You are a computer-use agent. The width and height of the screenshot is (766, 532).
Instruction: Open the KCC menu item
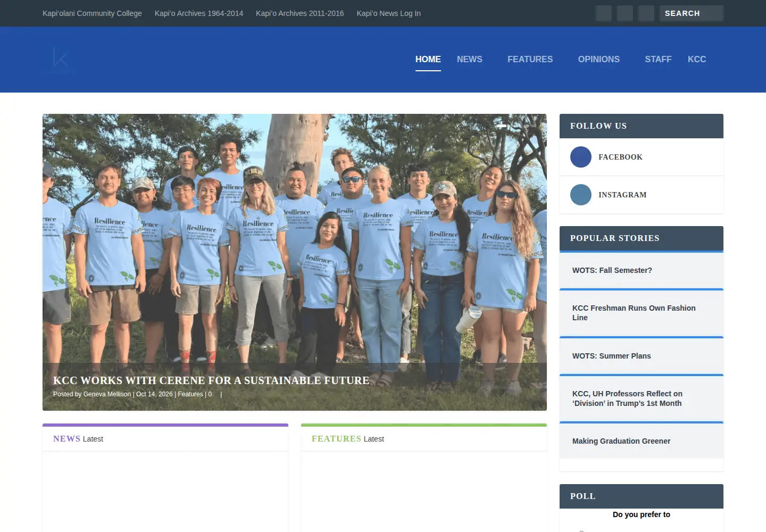click(697, 59)
